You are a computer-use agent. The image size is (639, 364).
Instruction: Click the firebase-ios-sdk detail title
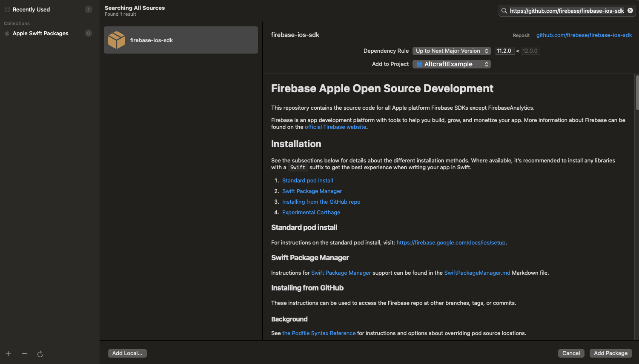tap(295, 35)
